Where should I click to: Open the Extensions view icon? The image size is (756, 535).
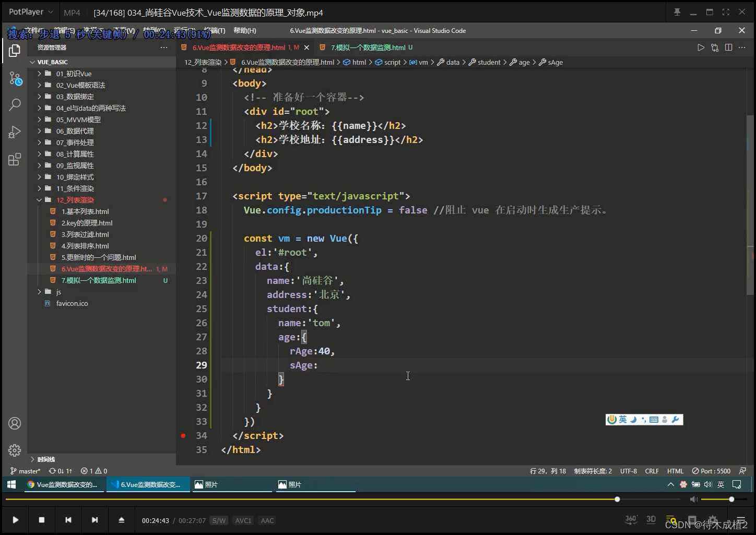(x=15, y=159)
